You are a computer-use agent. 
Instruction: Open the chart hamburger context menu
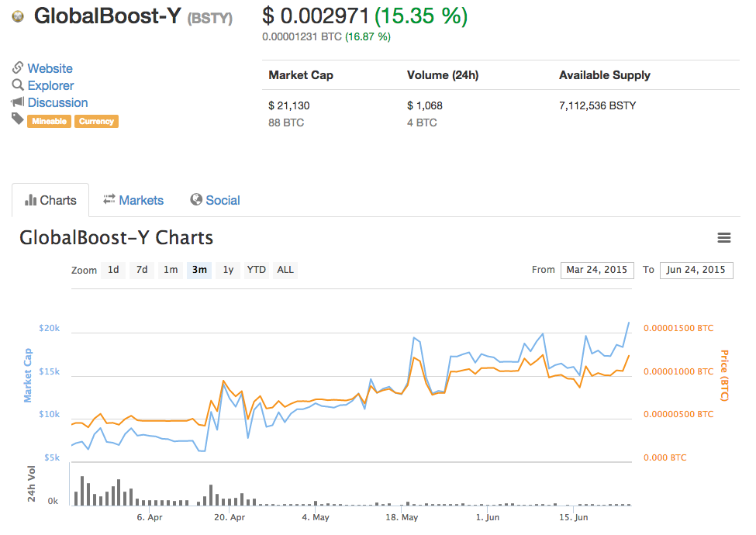[x=723, y=237]
